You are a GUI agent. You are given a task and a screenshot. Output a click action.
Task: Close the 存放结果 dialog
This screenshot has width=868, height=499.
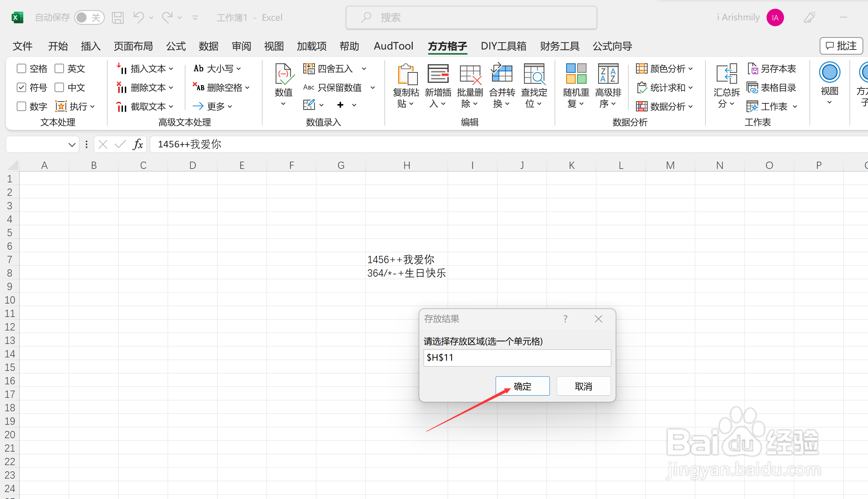(599, 319)
